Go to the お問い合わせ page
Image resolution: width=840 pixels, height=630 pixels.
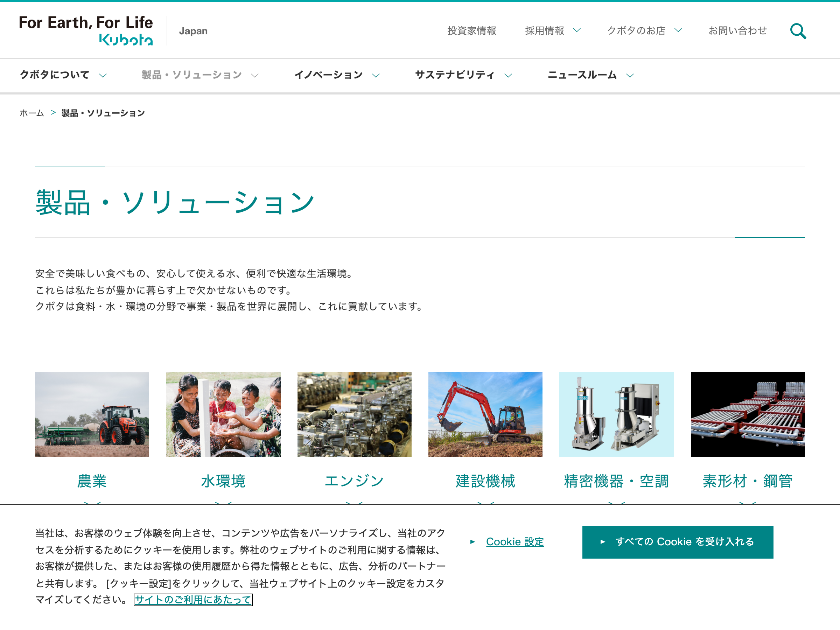point(737,31)
